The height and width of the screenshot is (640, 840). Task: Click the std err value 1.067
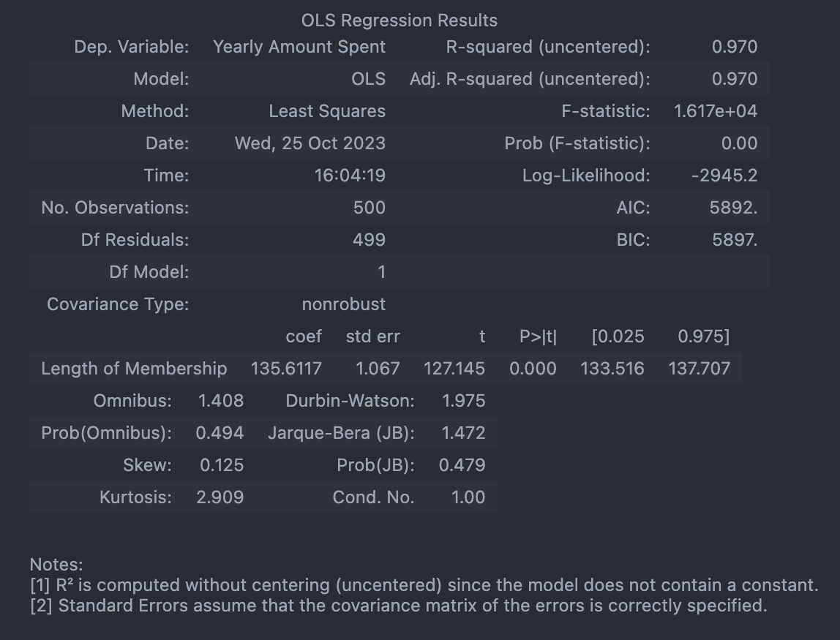click(x=378, y=369)
